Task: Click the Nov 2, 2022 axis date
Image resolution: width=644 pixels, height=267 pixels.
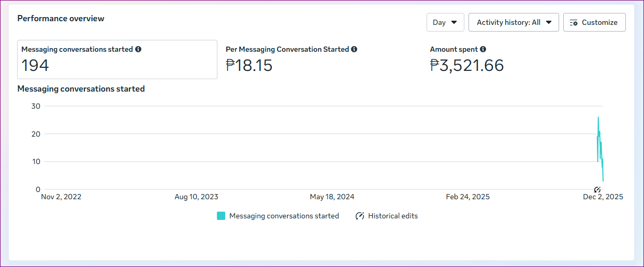Action: [61, 197]
